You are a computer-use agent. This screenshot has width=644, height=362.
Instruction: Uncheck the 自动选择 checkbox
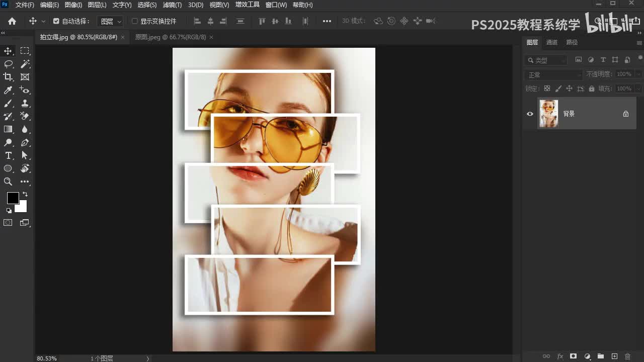[x=56, y=21]
